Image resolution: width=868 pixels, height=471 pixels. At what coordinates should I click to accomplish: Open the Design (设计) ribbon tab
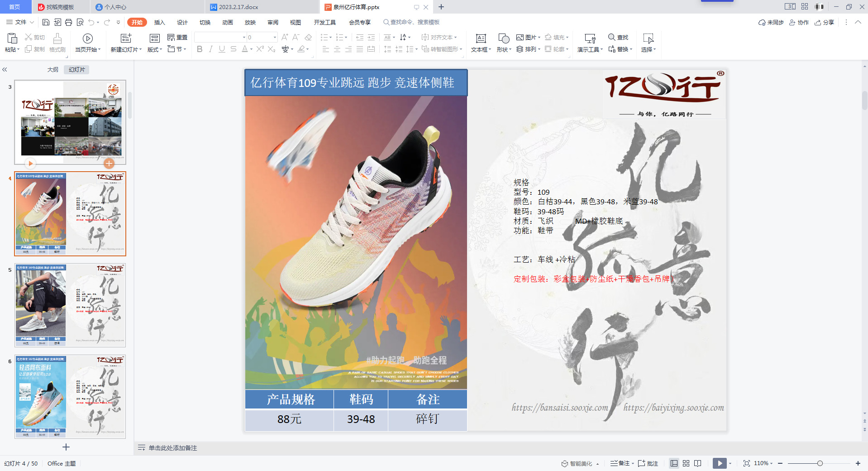coord(182,22)
